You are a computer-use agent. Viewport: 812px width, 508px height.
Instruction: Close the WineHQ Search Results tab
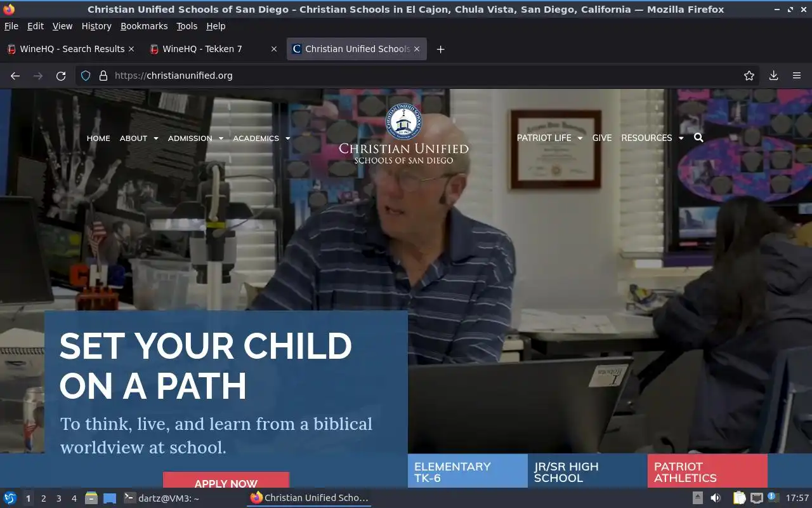pos(131,49)
